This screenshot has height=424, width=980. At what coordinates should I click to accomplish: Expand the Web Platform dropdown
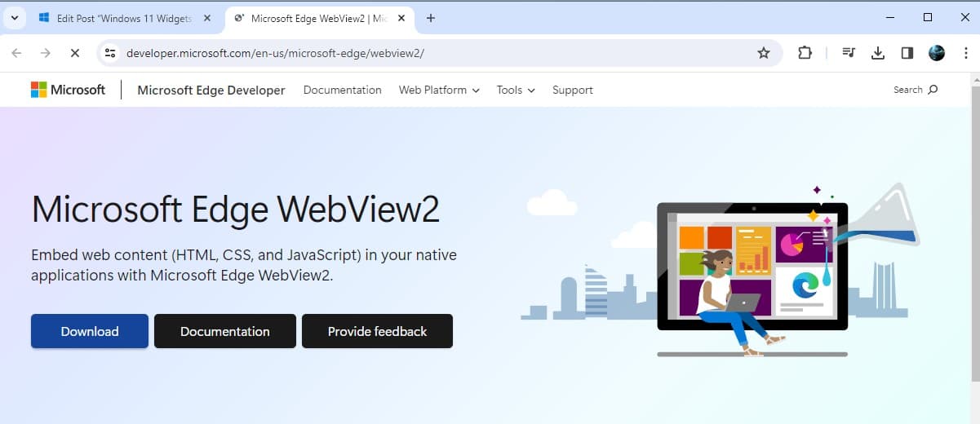pyautogui.click(x=439, y=90)
